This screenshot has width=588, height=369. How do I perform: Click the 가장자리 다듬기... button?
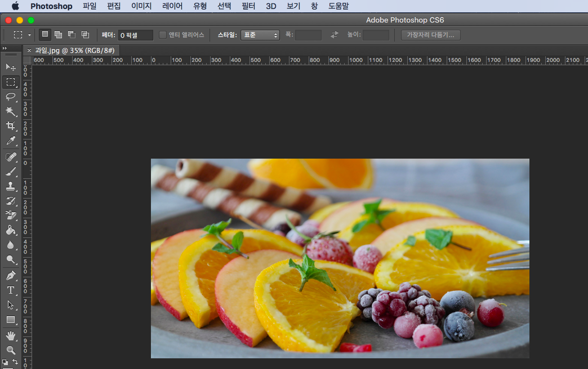click(430, 35)
